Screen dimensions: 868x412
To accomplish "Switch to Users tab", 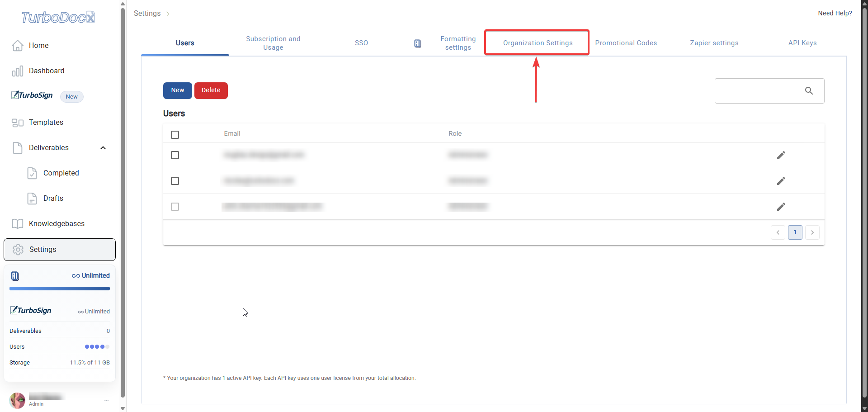I will point(185,43).
